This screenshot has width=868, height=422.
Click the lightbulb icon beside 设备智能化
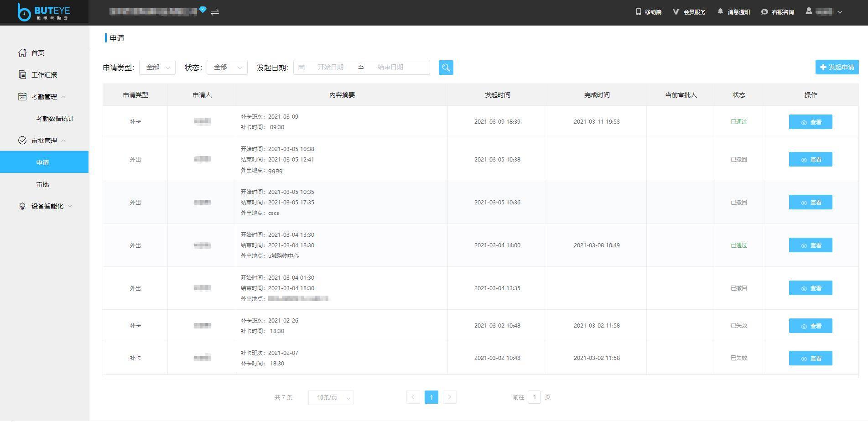point(22,206)
